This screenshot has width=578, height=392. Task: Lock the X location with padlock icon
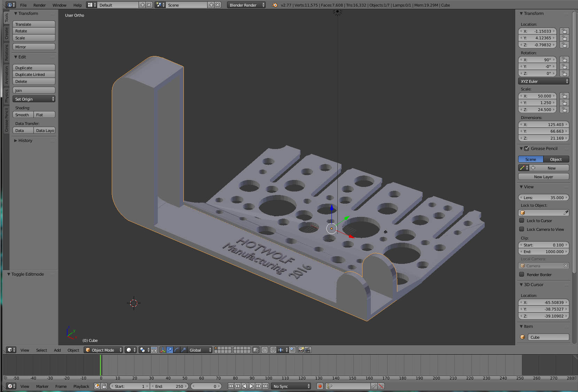tap(564, 31)
